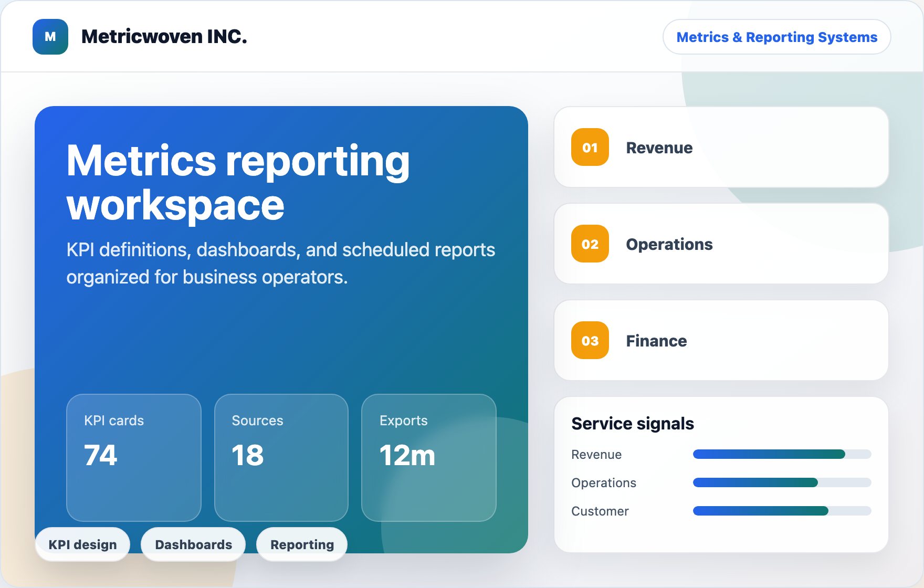
Task: Click the Metrics reporting workspace heading
Action: pyautogui.click(x=238, y=183)
